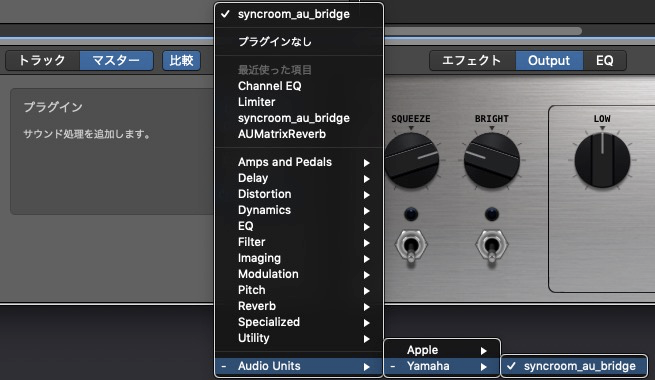Expand Delay submenu
The image size is (655, 380).
tap(299, 178)
